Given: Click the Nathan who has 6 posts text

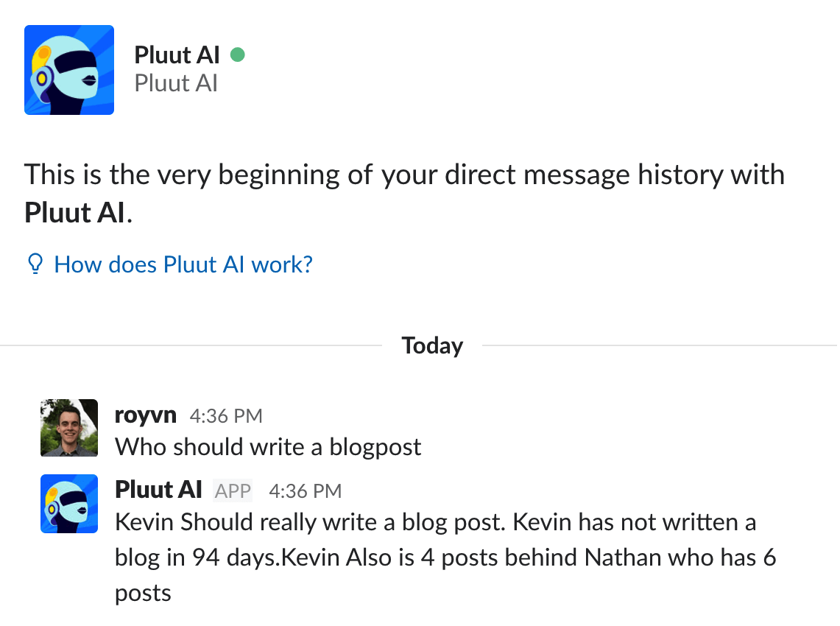Looking at the screenshot, I should pyautogui.click(x=680, y=558).
